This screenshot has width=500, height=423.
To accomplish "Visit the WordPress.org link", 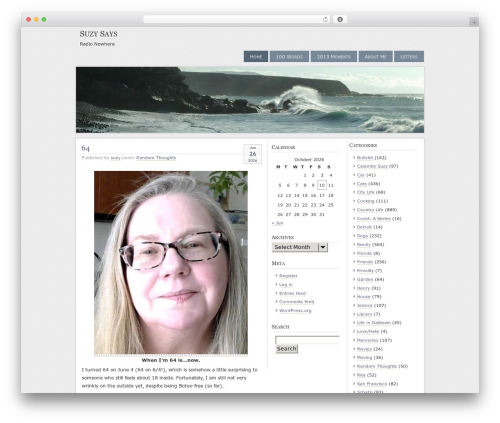I will tap(295, 310).
